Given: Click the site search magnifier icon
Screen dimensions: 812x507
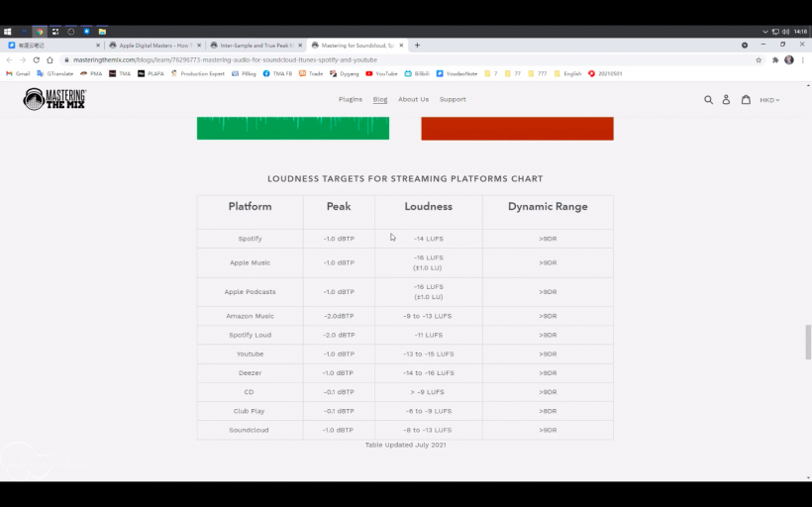Looking at the screenshot, I should 708,99.
